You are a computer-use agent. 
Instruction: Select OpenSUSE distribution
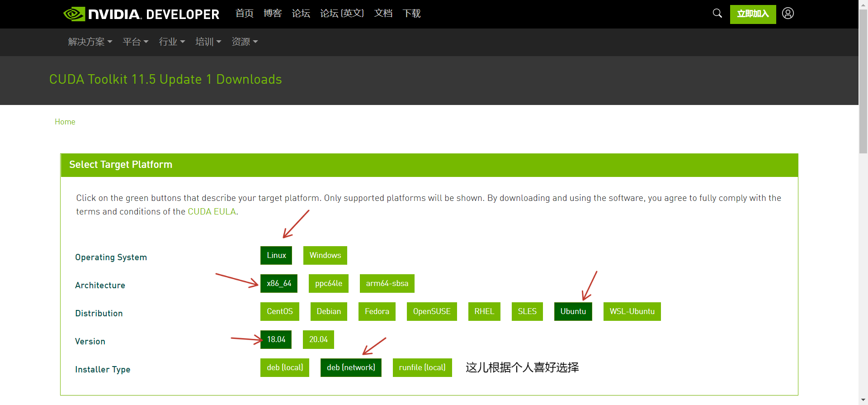[432, 311]
